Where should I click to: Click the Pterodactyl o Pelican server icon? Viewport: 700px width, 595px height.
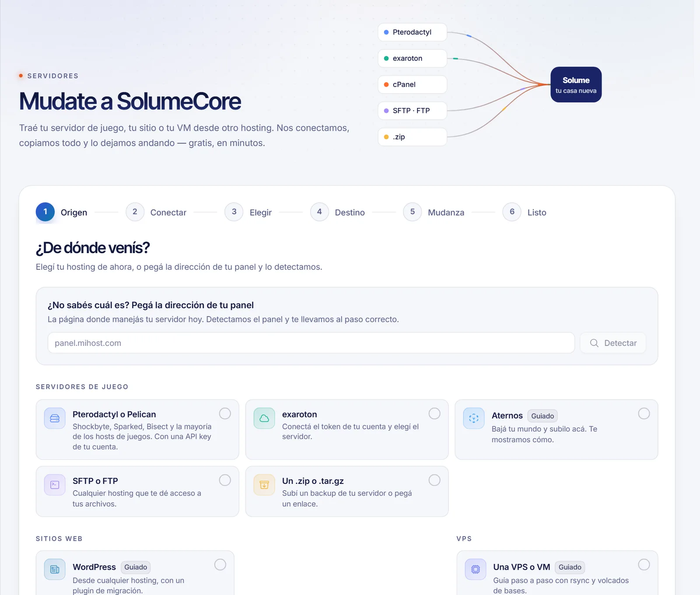coord(55,418)
